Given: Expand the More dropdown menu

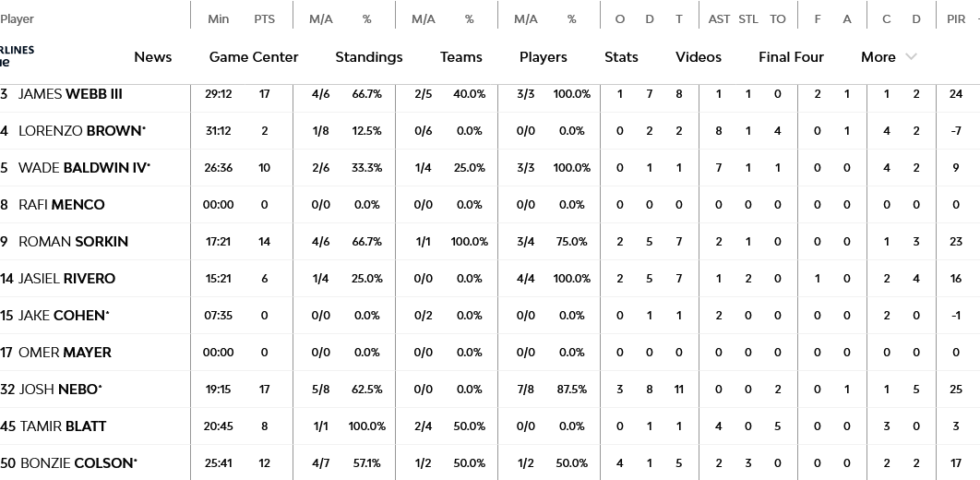Looking at the screenshot, I should (x=878, y=57).
